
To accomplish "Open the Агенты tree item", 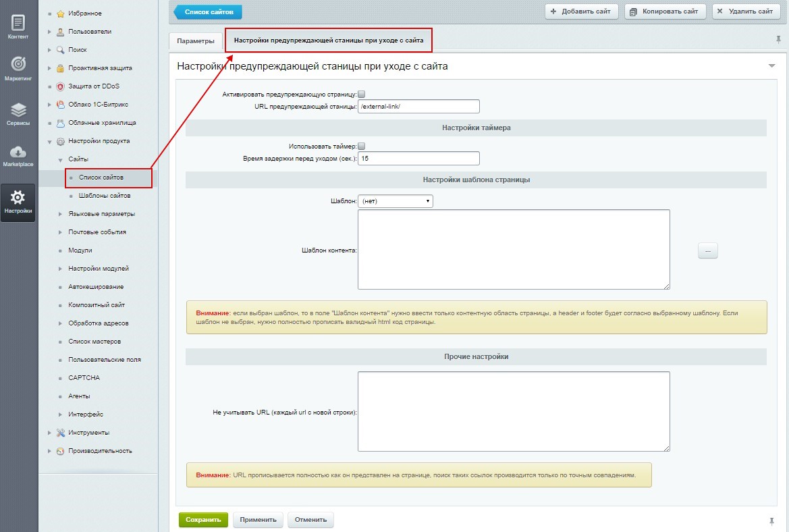I will (79, 396).
